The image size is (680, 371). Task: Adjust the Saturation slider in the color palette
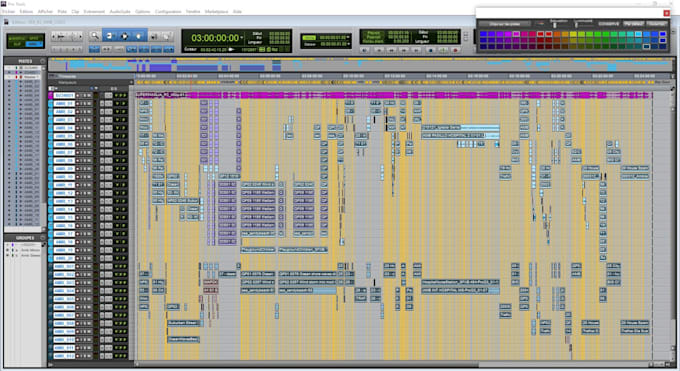556,24
